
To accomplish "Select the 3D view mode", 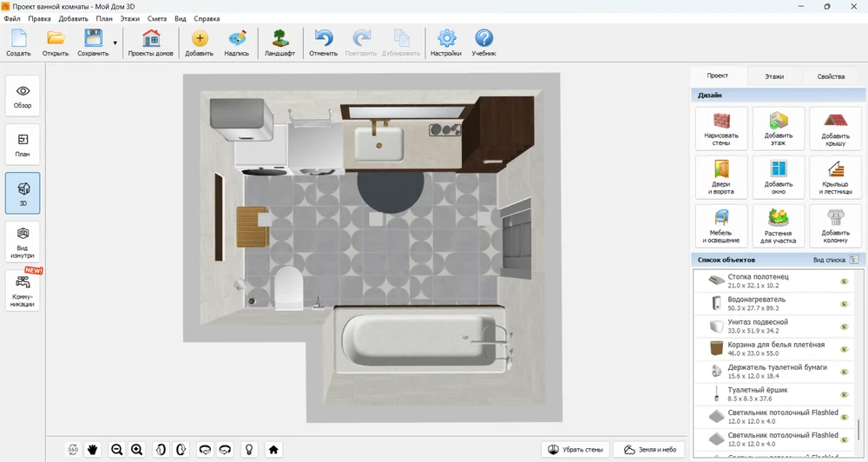I will [x=23, y=194].
